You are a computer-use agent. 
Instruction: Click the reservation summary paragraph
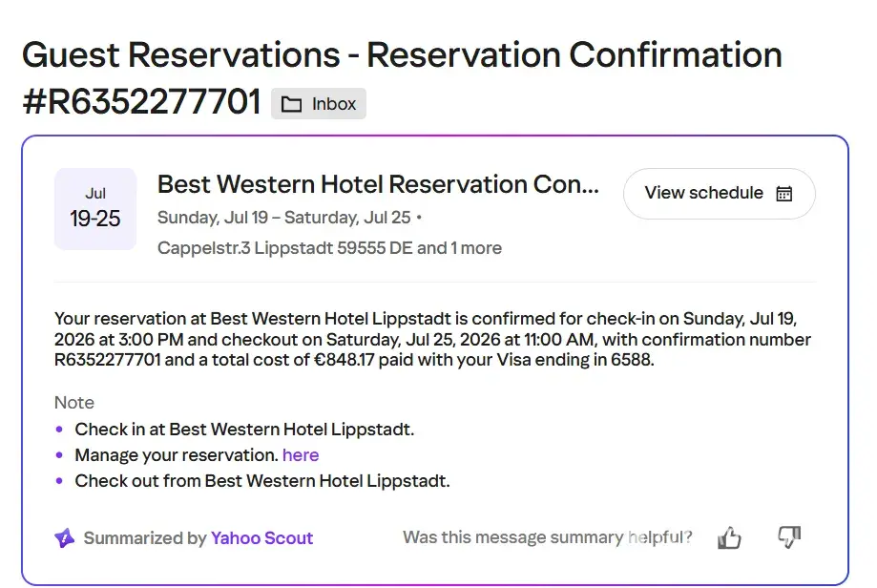coord(432,339)
